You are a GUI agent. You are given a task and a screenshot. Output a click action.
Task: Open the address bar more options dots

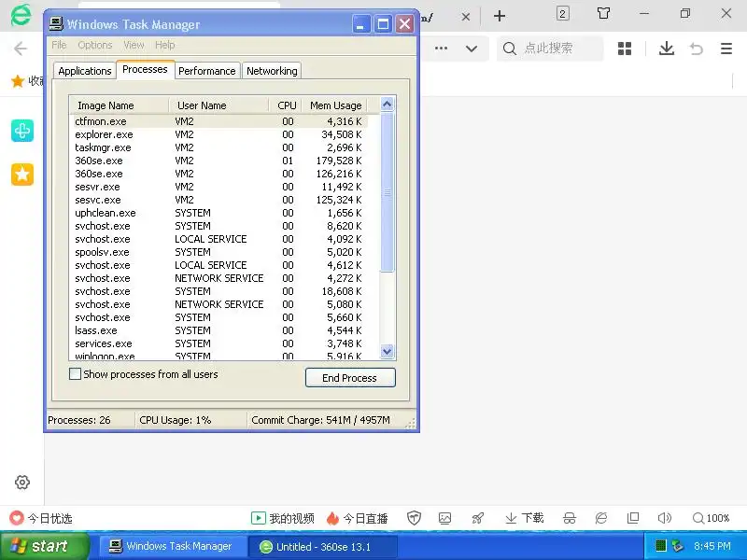click(x=441, y=49)
